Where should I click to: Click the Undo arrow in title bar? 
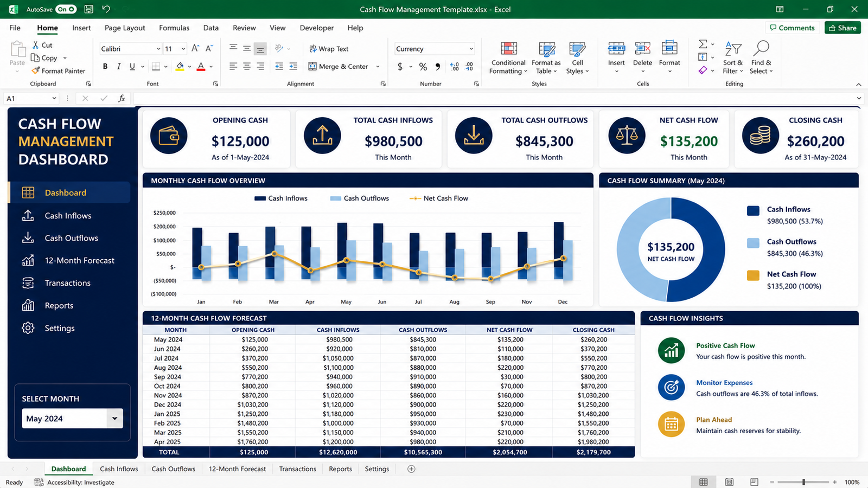point(106,9)
